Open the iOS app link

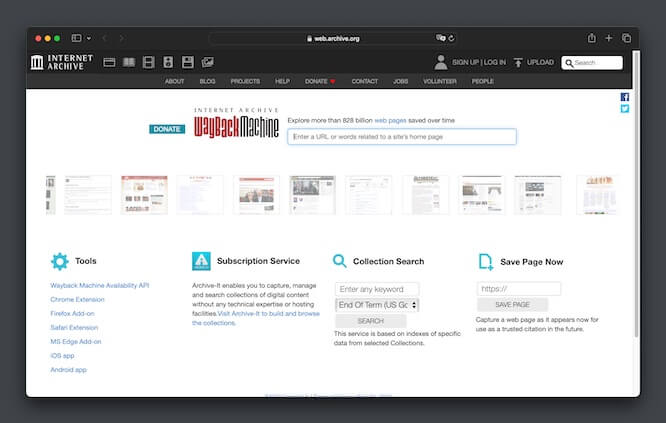(x=62, y=355)
